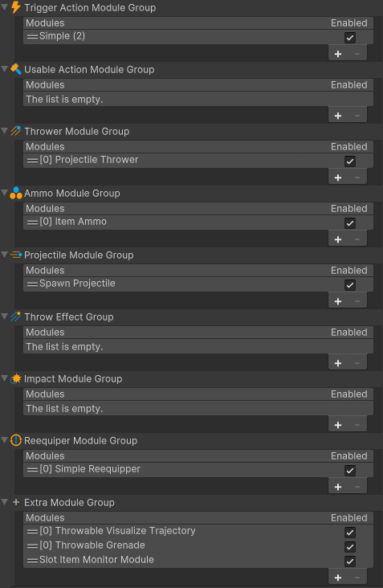Click the Throw Effect Group icon

[16, 316]
